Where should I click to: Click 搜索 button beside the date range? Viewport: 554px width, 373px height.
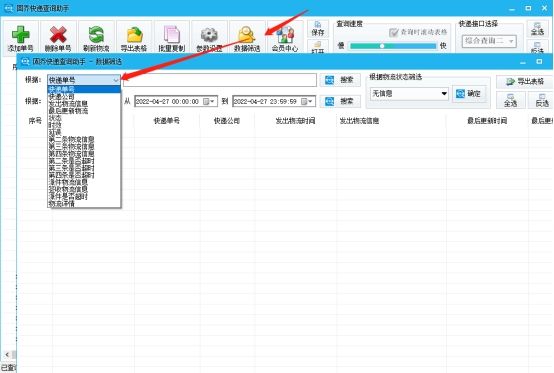340,102
